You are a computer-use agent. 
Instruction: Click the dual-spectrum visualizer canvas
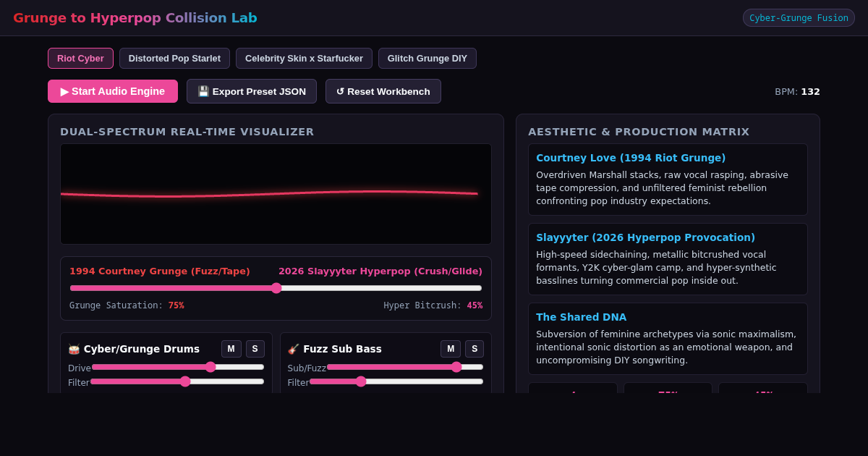(x=276, y=194)
